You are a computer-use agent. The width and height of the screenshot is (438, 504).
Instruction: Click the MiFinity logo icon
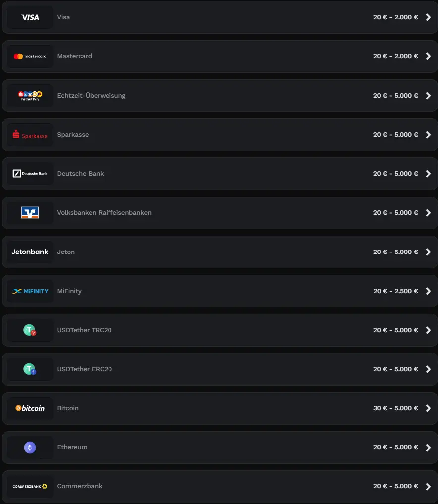pyautogui.click(x=30, y=291)
